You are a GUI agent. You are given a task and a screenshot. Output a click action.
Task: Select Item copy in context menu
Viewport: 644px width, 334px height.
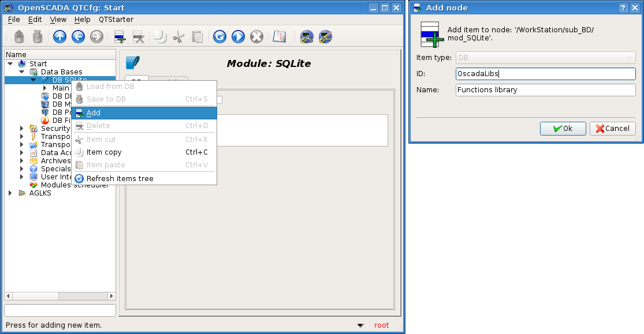(104, 152)
